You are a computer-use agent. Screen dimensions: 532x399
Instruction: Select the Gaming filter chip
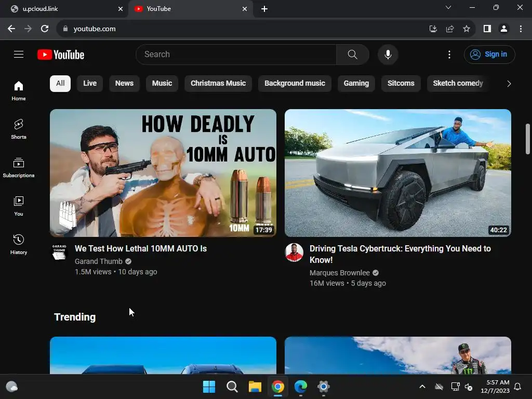click(356, 84)
